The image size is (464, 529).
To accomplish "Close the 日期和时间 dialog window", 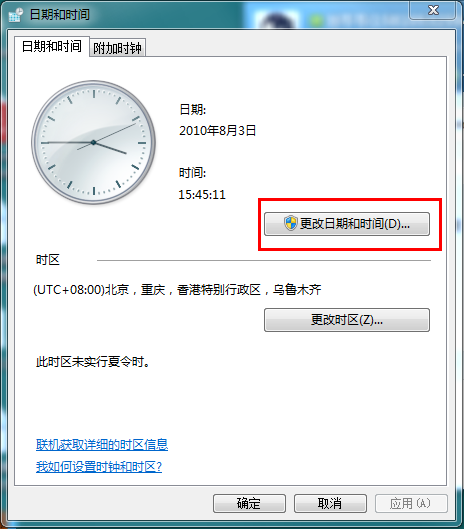I will pyautogui.click(x=433, y=10).
